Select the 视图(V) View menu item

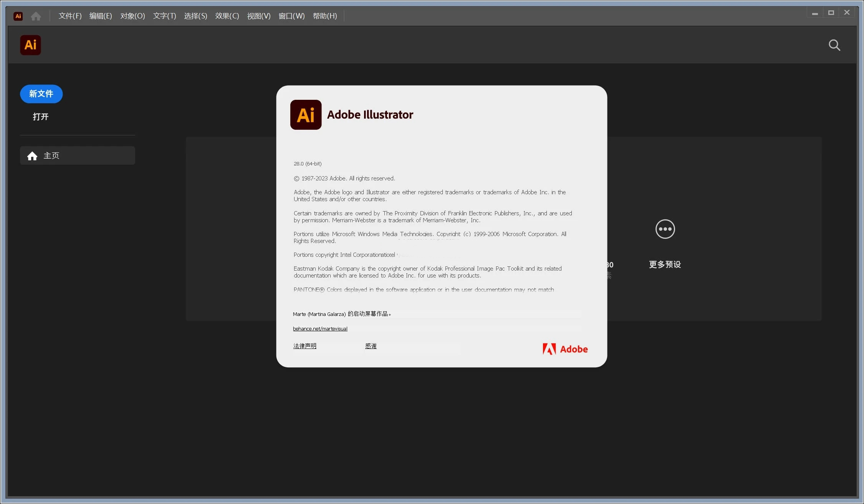[259, 16]
